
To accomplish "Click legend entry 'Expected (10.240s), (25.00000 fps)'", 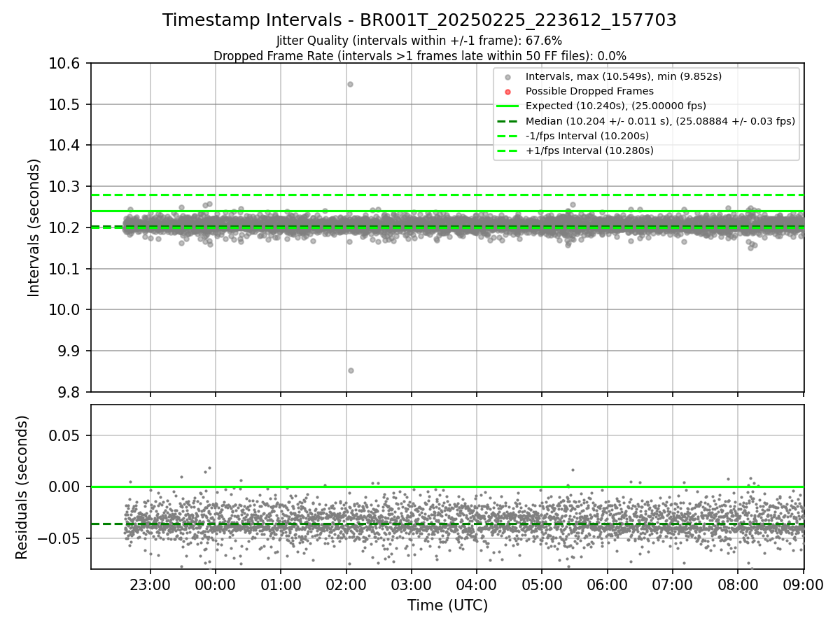I will pos(616,106).
